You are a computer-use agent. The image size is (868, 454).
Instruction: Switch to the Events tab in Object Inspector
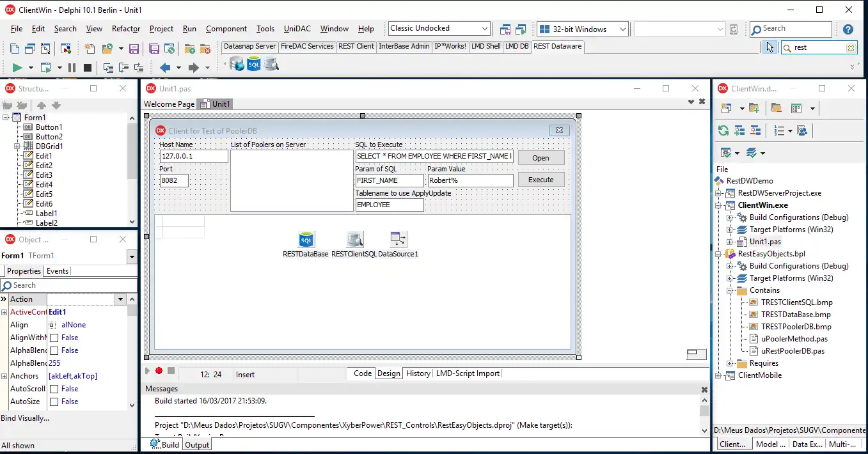[58, 271]
